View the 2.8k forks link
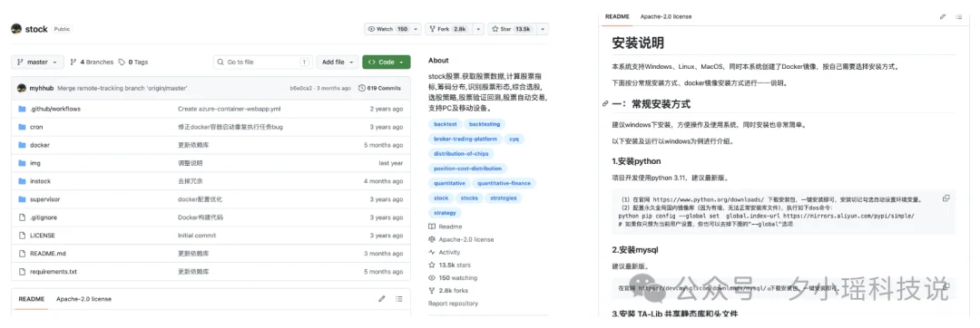 (x=447, y=291)
